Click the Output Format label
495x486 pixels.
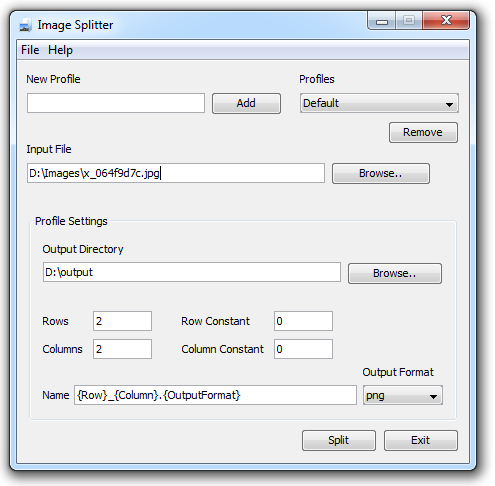[398, 372]
